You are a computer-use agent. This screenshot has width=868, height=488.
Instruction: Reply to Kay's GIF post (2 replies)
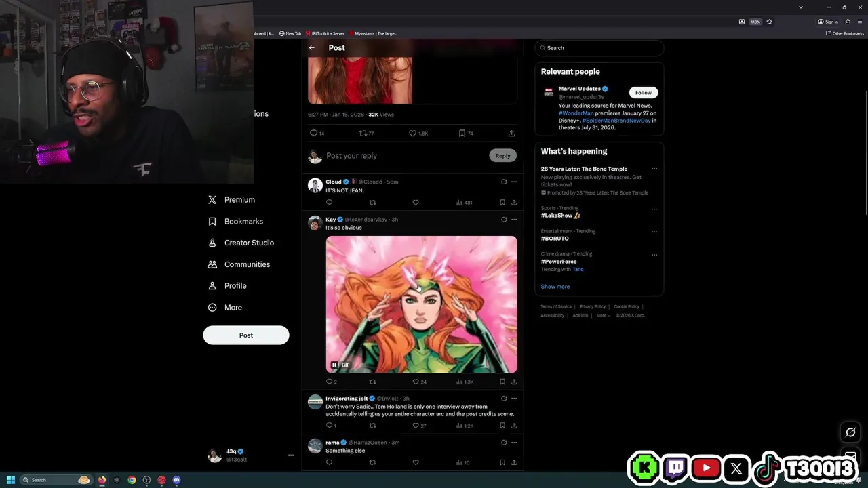(332, 382)
